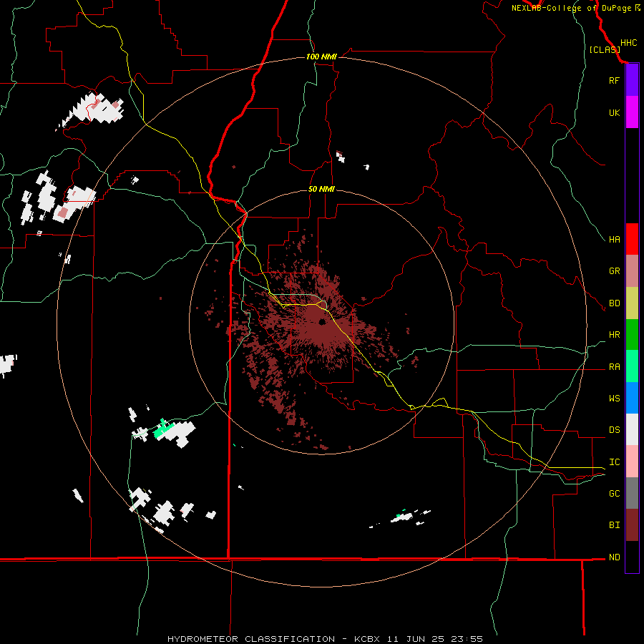Click the RF legend label

click(614, 80)
